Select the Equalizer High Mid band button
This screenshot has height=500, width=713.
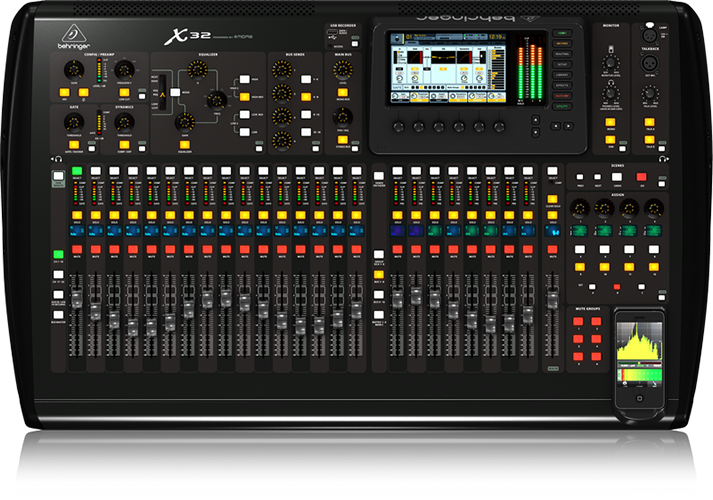tap(245, 97)
